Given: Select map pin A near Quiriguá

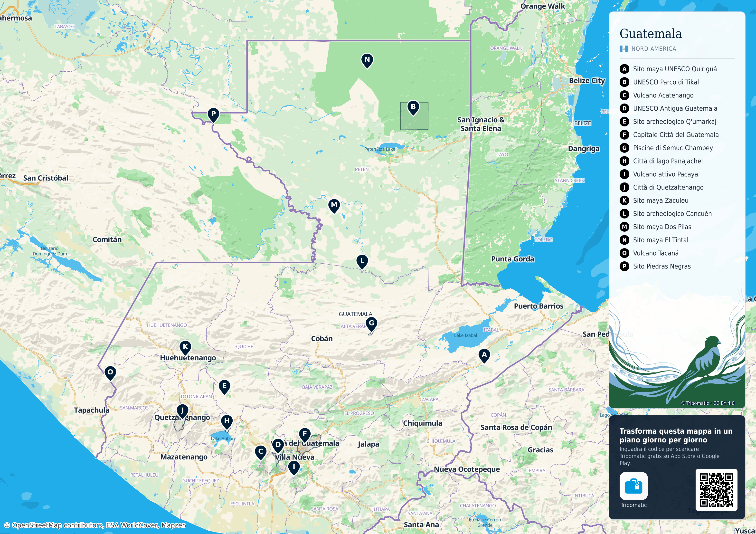Looking at the screenshot, I should click(484, 356).
